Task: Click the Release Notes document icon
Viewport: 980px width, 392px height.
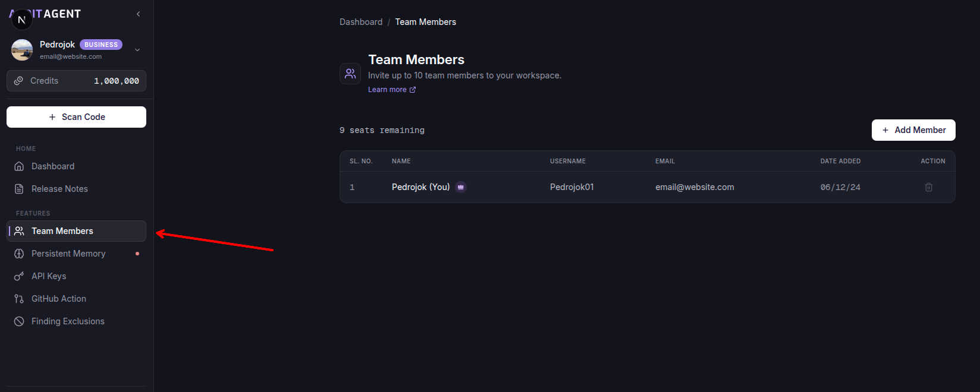Action: click(19, 189)
